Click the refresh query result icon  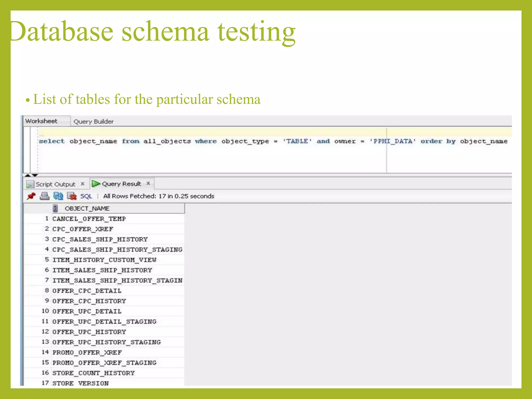[58, 196]
